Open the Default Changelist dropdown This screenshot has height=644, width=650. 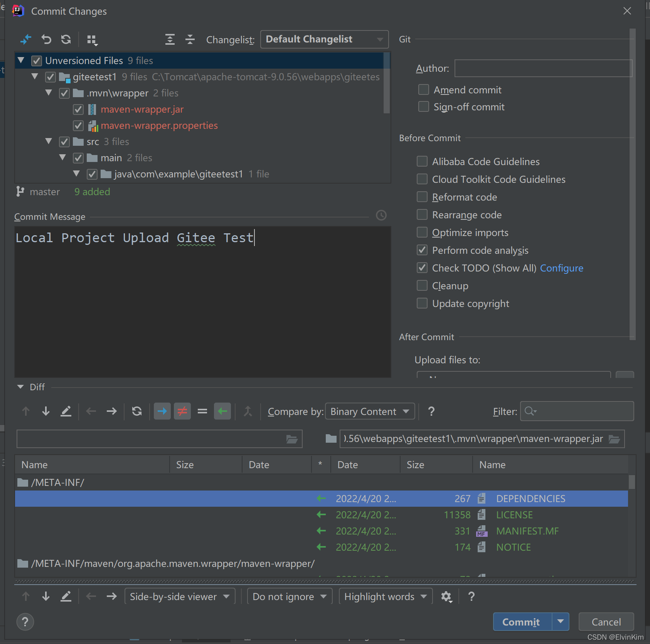(324, 39)
